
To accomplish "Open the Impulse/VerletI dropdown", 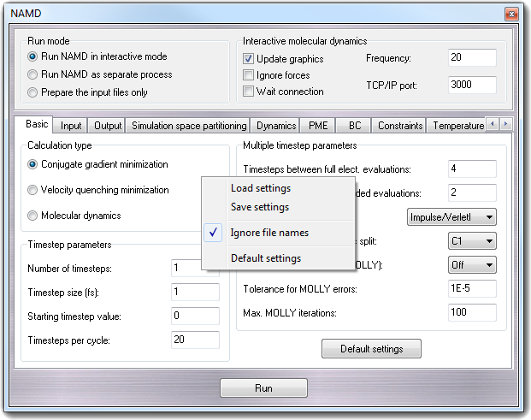I will coord(451,217).
